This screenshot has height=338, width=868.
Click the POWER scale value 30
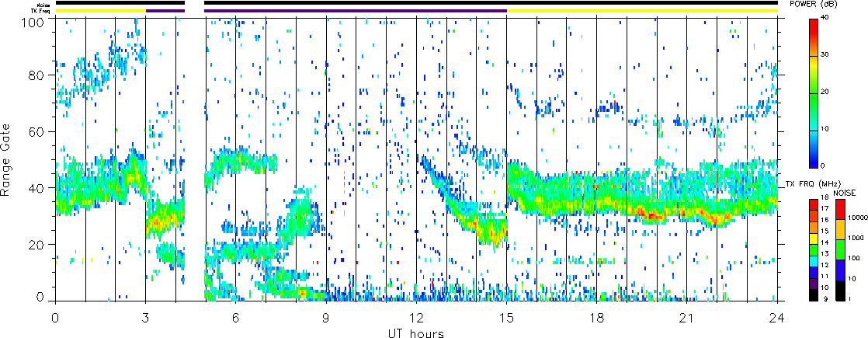pos(826,55)
